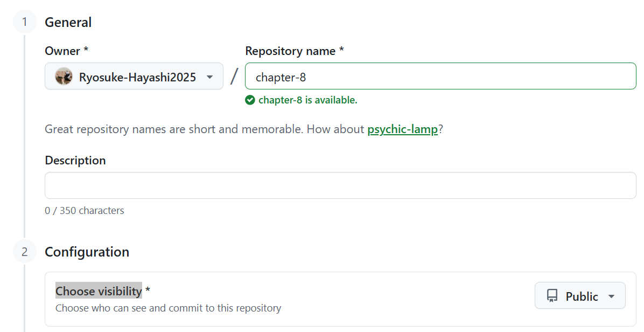
Task: Click the repository icon in the Public button
Action: (552, 296)
